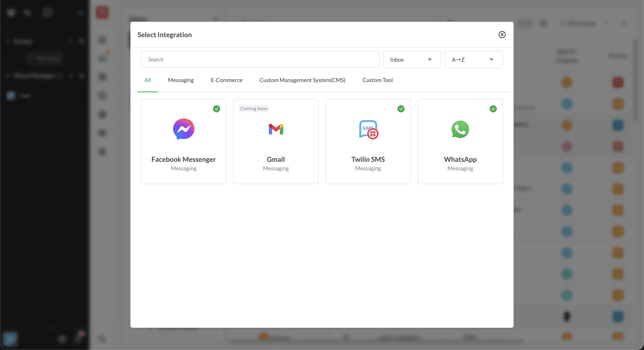This screenshot has height=350, width=644.
Task: Select the WhatsApp integration title
Action: 460,159
